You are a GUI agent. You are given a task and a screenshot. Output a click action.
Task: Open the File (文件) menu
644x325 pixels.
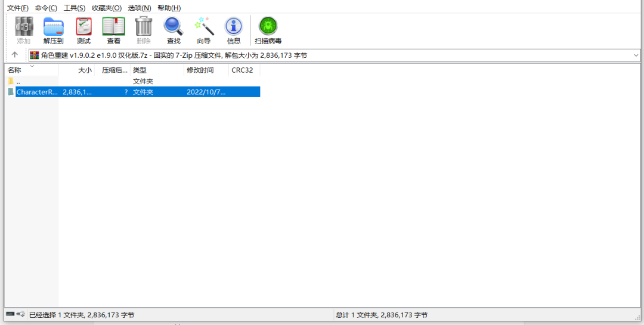tap(18, 8)
